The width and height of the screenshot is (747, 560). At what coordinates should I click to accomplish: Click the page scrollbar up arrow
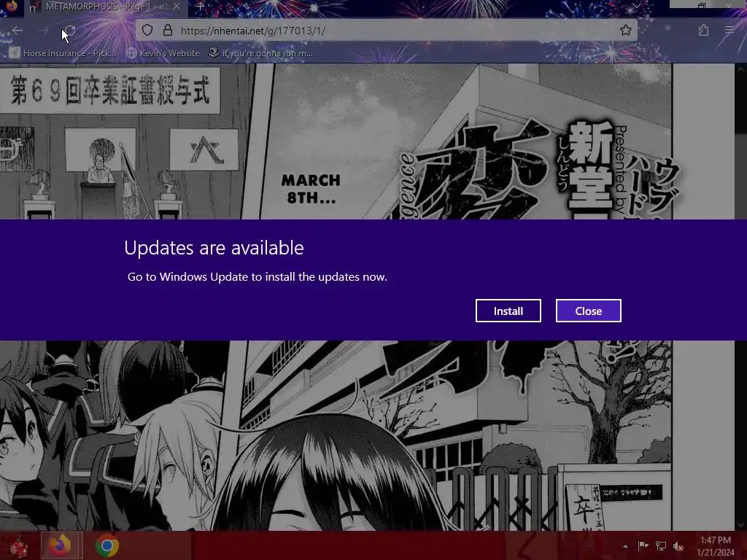tap(741, 69)
